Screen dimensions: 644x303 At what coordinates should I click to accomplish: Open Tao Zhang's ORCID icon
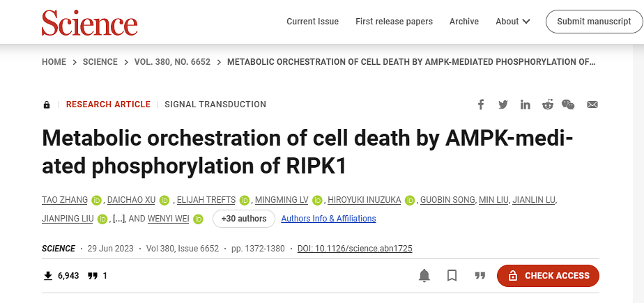pyautogui.click(x=96, y=201)
